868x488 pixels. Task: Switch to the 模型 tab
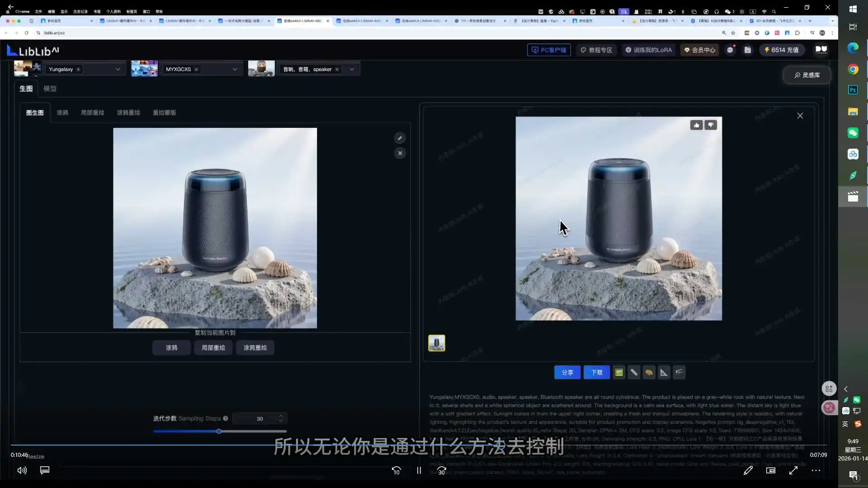[50, 89]
